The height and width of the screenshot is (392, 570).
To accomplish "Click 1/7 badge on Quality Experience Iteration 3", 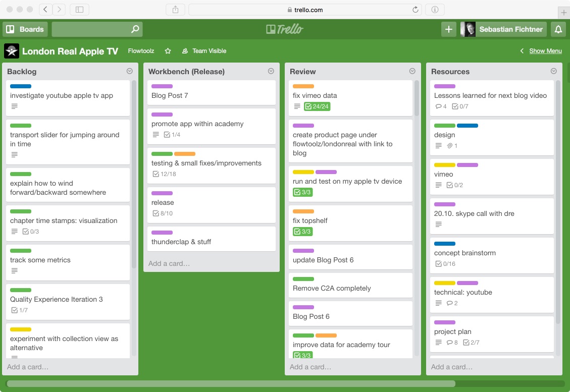I will click(x=20, y=310).
